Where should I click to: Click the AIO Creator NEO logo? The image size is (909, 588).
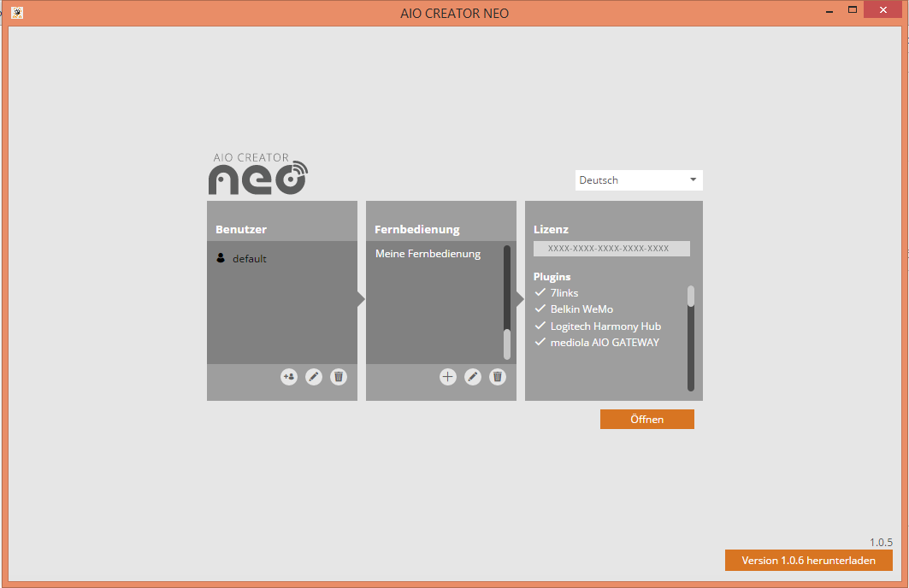(257, 174)
